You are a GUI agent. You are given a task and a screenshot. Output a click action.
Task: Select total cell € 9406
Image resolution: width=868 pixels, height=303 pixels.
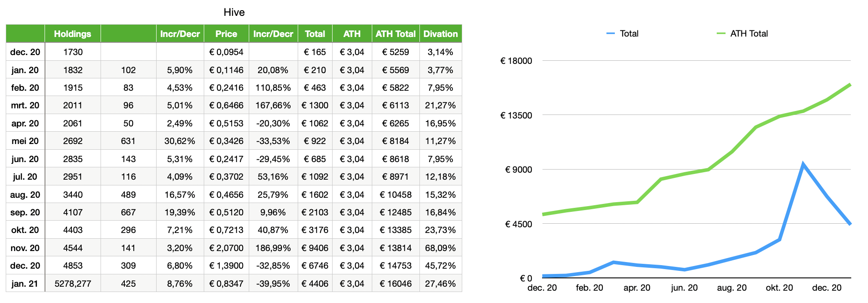[x=315, y=248]
